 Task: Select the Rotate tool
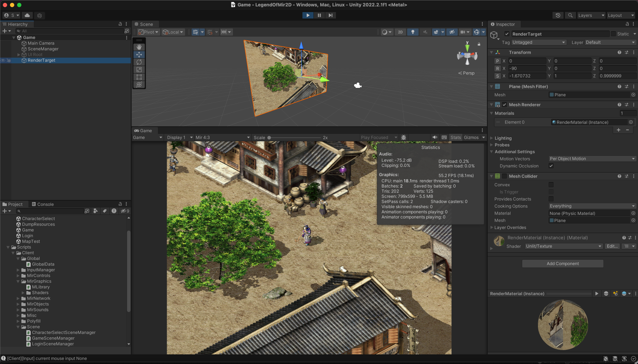click(139, 62)
